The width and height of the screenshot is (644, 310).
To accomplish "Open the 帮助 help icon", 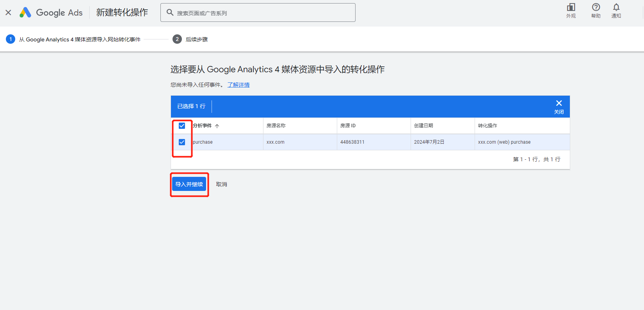I will click(596, 11).
